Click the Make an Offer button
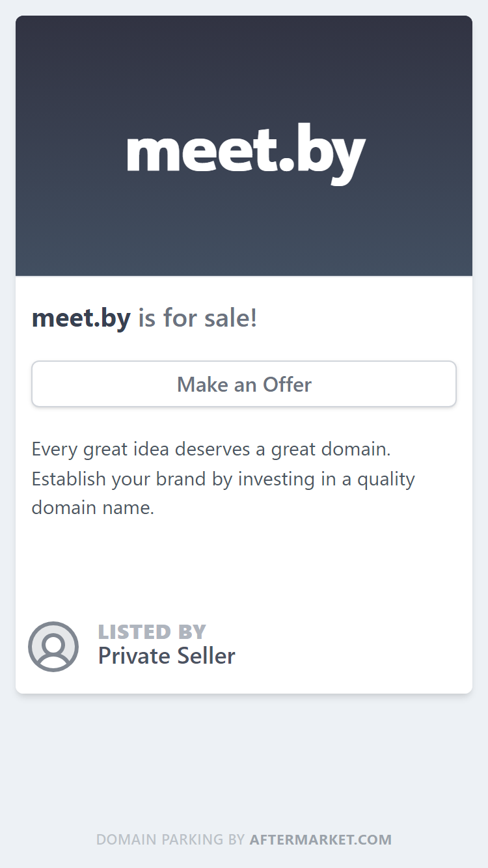Screen dimensions: 488x868 (244, 384)
